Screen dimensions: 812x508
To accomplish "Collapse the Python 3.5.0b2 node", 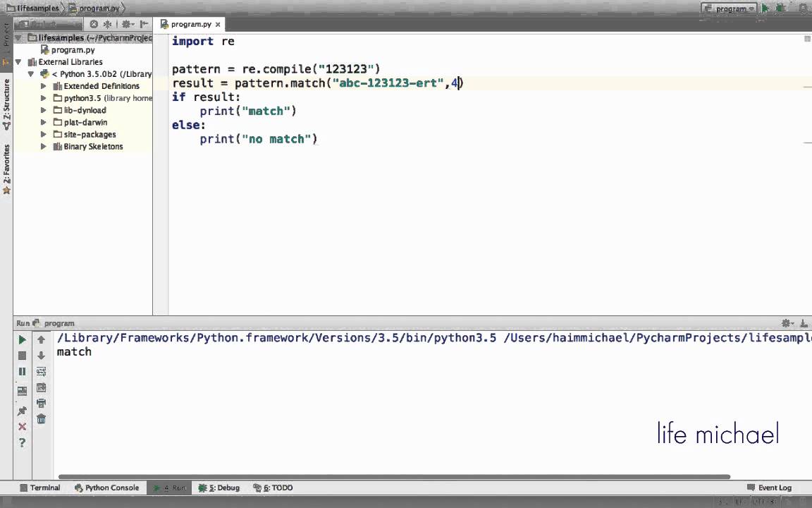I will click(31, 74).
